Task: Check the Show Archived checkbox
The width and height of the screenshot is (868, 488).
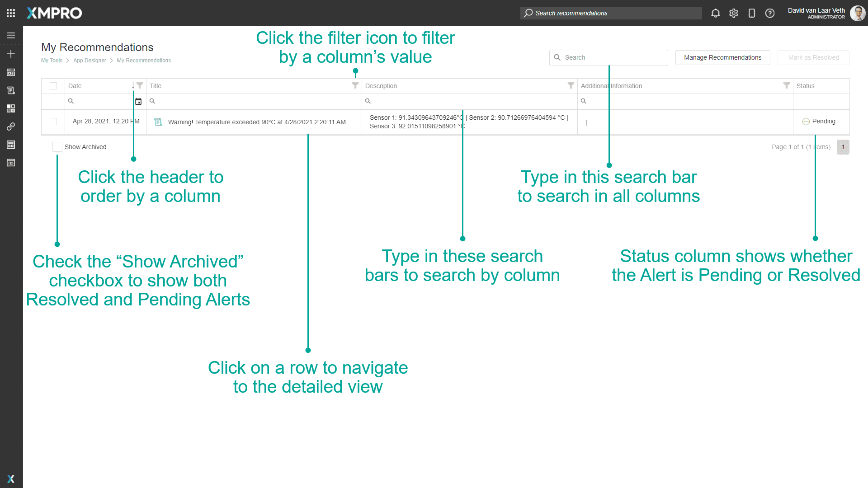Action: [x=57, y=146]
